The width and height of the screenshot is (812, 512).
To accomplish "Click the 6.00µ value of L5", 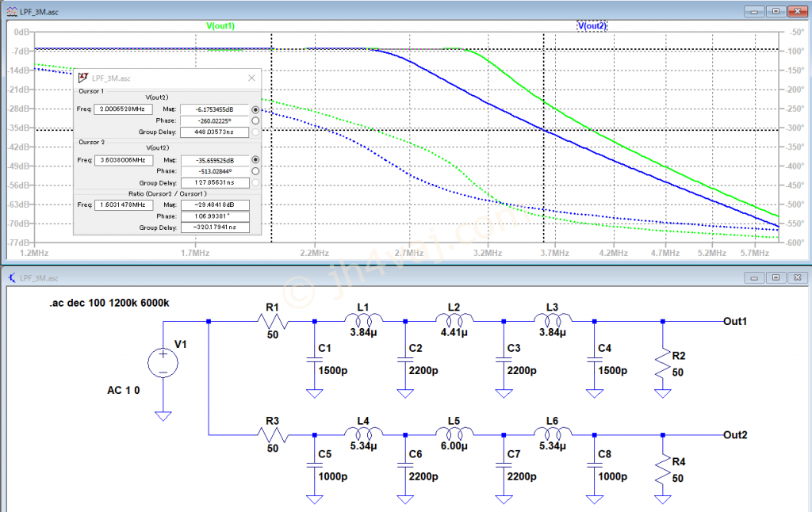I will 454,445.
